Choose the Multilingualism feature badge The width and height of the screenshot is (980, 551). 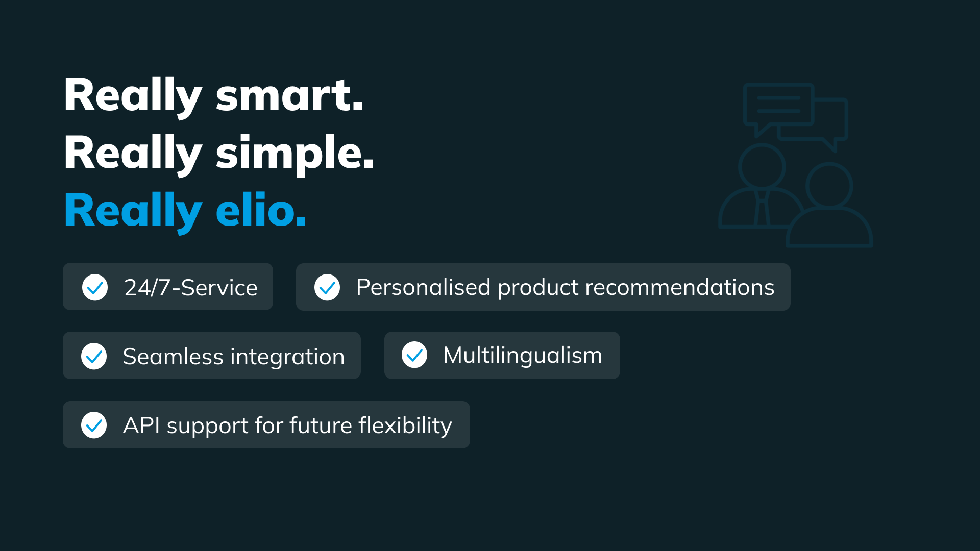pyautogui.click(x=502, y=356)
